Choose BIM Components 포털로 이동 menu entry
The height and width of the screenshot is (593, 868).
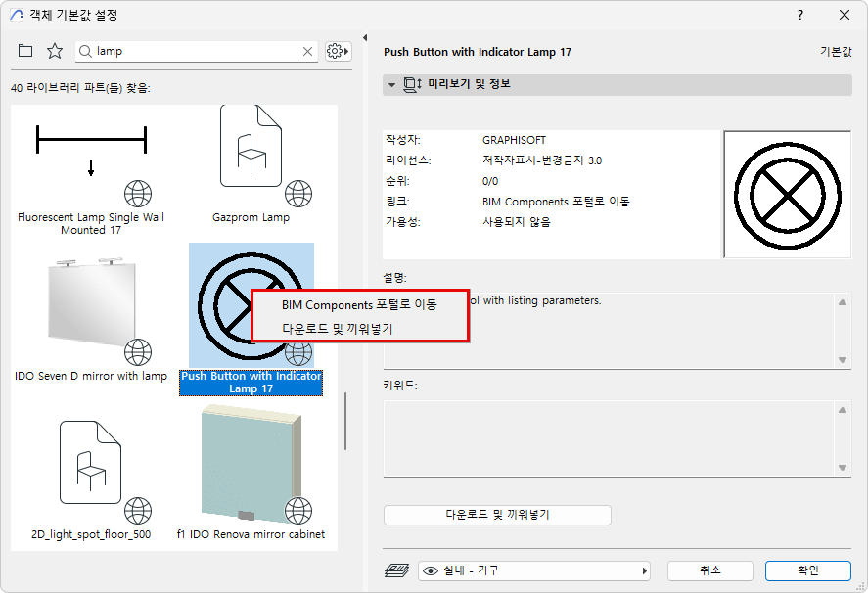click(360, 304)
